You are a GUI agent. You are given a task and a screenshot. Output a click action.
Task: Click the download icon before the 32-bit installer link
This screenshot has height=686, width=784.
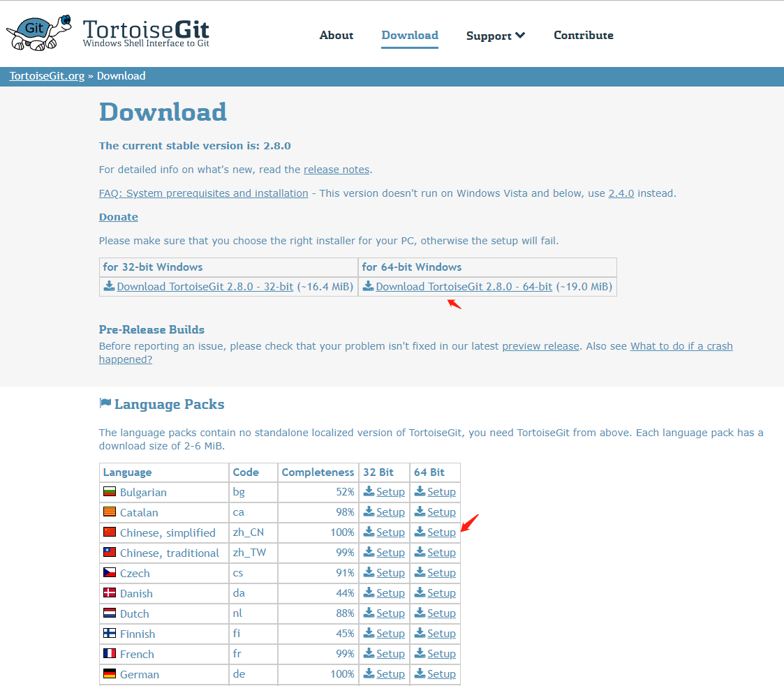coord(110,286)
